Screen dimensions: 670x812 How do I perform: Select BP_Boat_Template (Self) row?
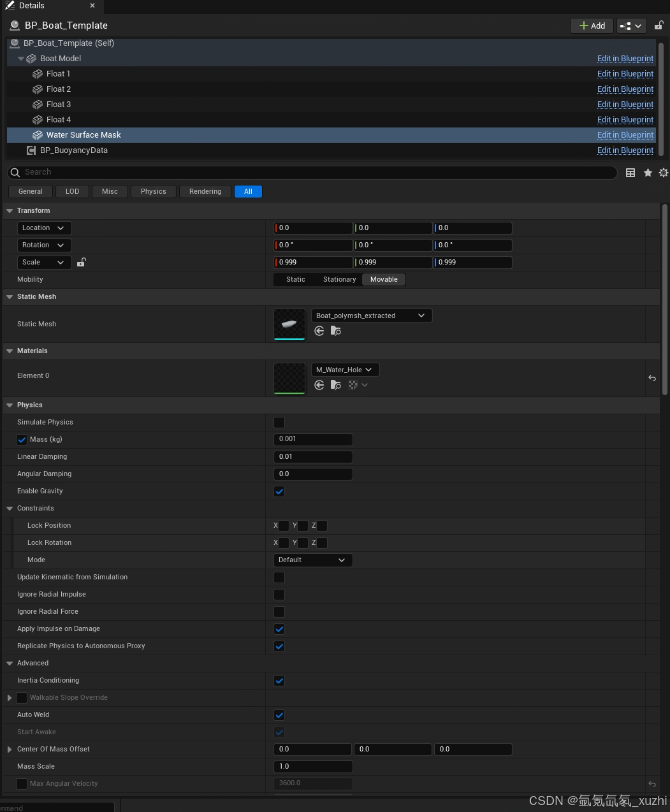[331, 43]
